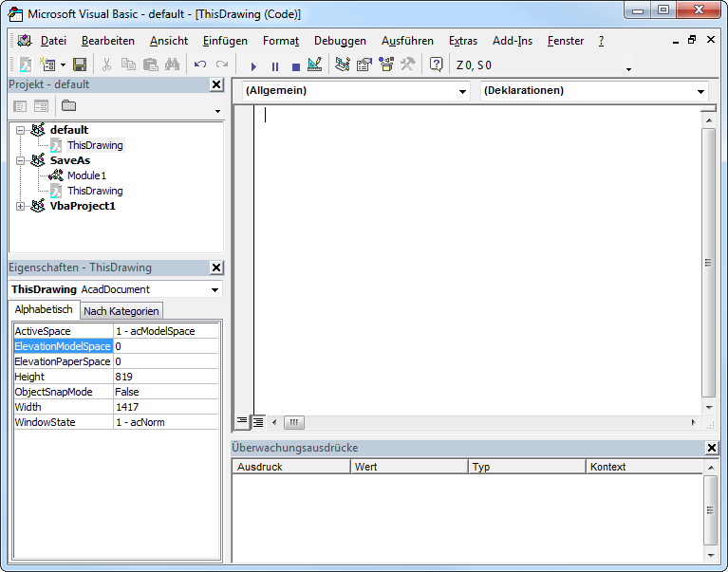This screenshot has height=572, width=728.
Task: Switch to the Nach Kategorien tab
Action: [121, 311]
